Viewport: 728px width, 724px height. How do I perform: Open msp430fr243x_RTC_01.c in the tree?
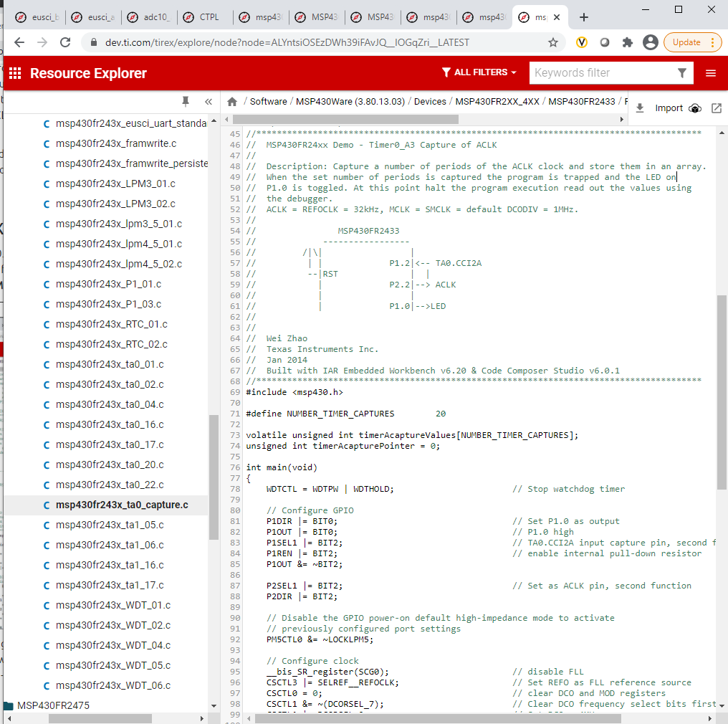111,324
